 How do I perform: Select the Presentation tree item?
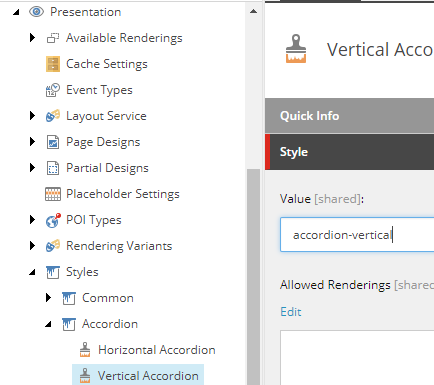coord(86,12)
